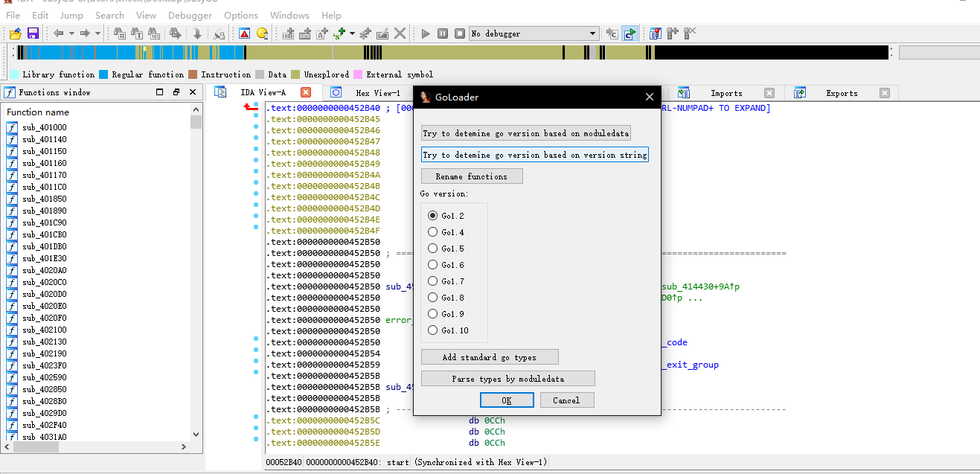The height and width of the screenshot is (474, 980).
Task: Click the Convert to code icon
Action: (289, 33)
